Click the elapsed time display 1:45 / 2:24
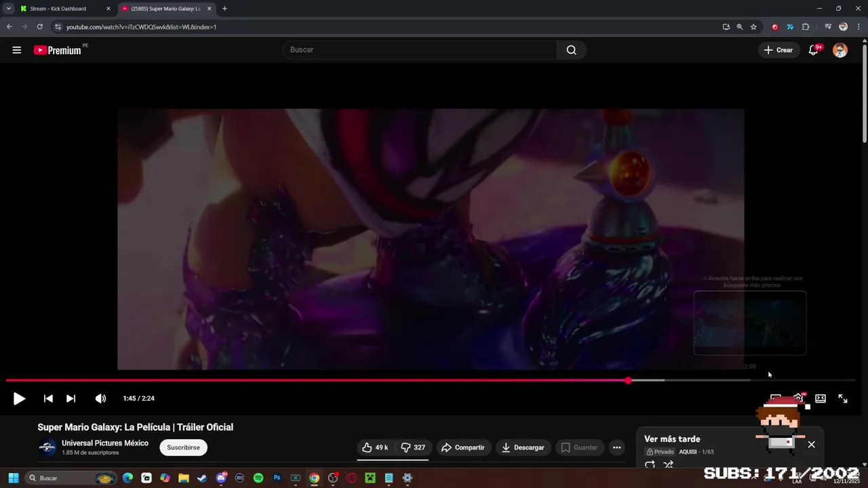This screenshot has height=488, width=868. (x=139, y=399)
